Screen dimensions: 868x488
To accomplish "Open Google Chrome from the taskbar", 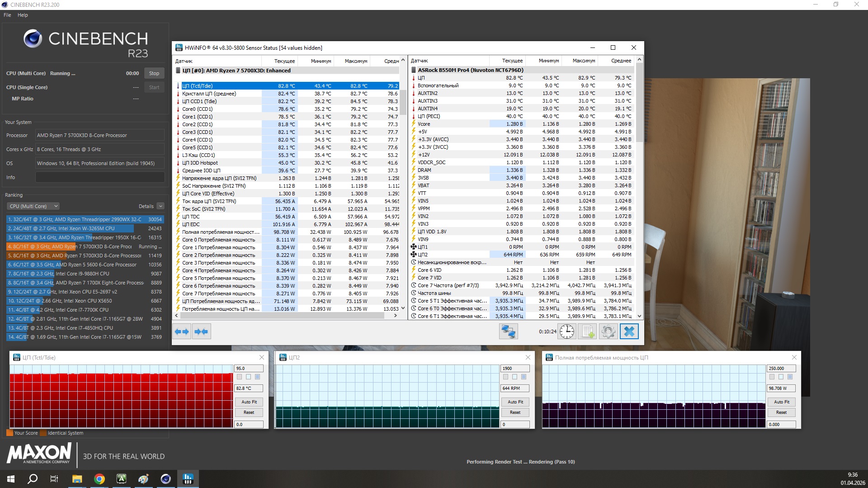I will (x=99, y=479).
